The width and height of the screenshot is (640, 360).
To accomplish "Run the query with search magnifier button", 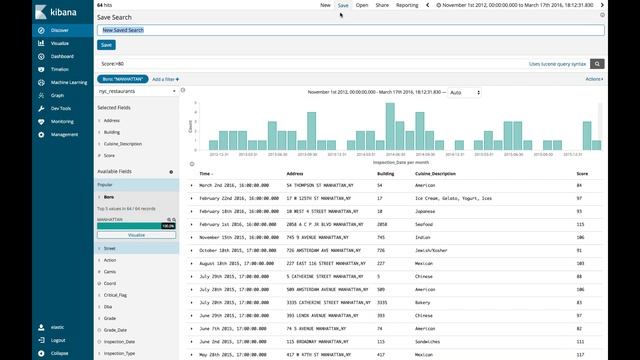I will click(x=597, y=64).
